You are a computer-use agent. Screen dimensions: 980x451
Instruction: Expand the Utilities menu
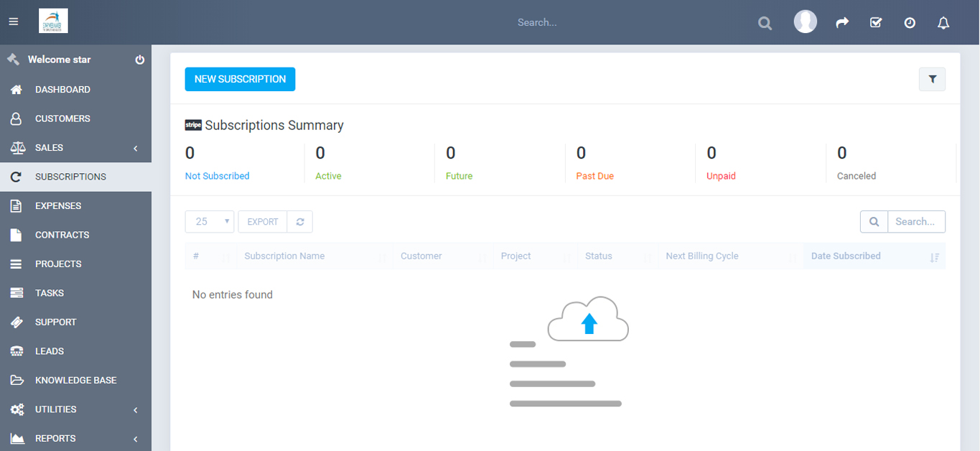[75, 409]
